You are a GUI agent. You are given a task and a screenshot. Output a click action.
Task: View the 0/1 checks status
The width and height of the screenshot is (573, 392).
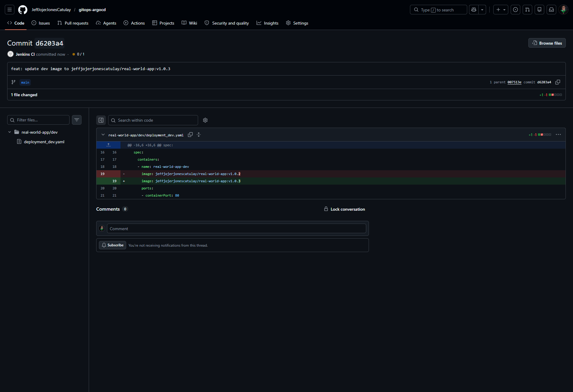(x=79, y=54)
